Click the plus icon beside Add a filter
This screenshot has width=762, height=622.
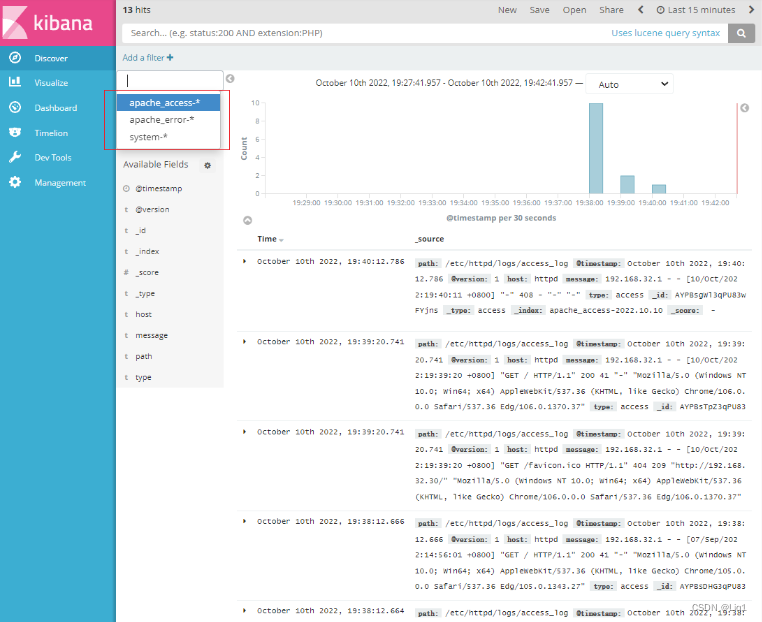[170, 58]
